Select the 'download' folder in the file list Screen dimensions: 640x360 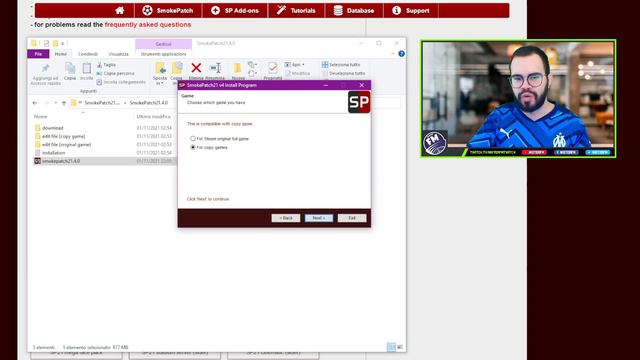click(53, 128)
